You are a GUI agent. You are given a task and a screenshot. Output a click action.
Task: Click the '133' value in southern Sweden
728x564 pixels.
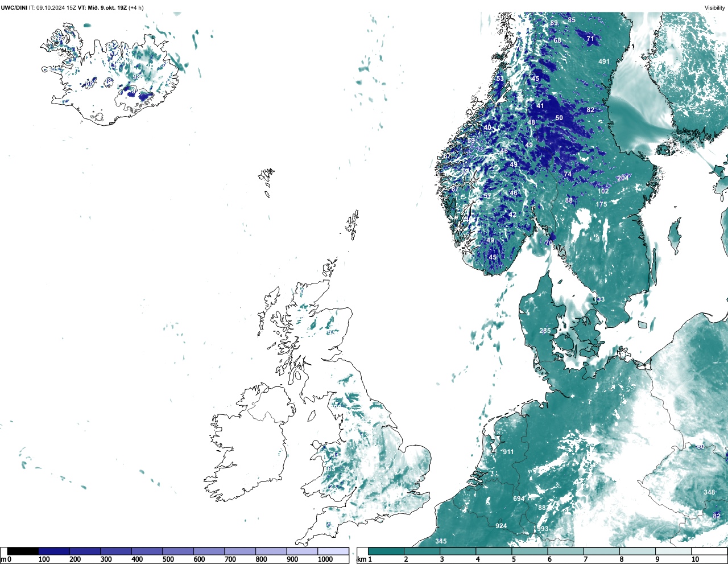599,299
